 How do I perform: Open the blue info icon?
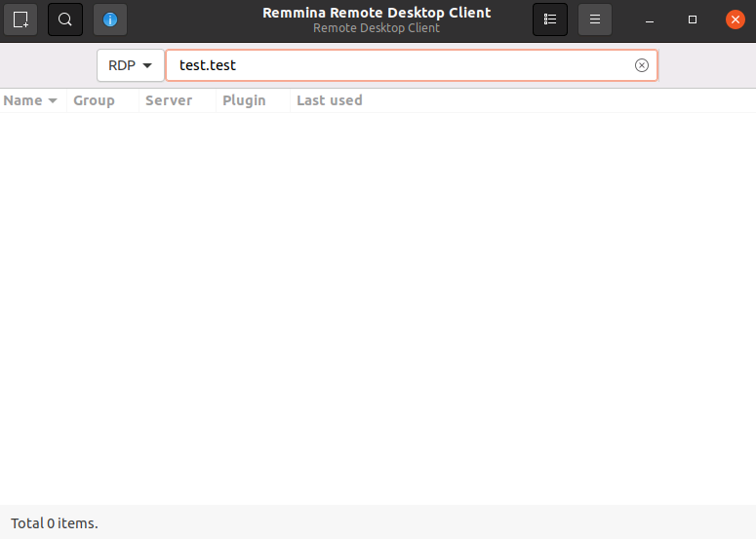click(110, 19)
